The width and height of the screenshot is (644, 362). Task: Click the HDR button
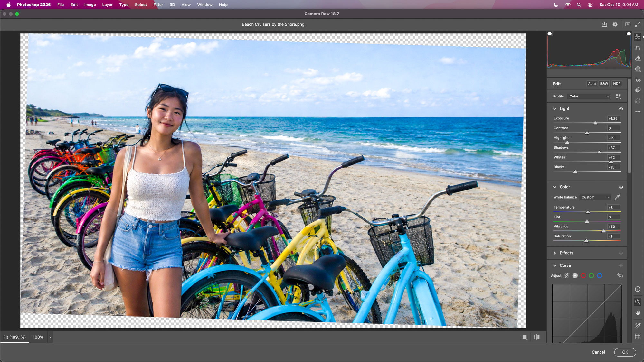(x=617, y=84)
